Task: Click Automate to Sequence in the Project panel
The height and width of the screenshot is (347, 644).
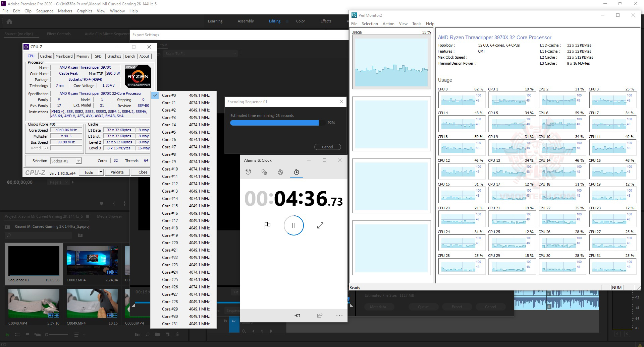Action: (137, 335)
